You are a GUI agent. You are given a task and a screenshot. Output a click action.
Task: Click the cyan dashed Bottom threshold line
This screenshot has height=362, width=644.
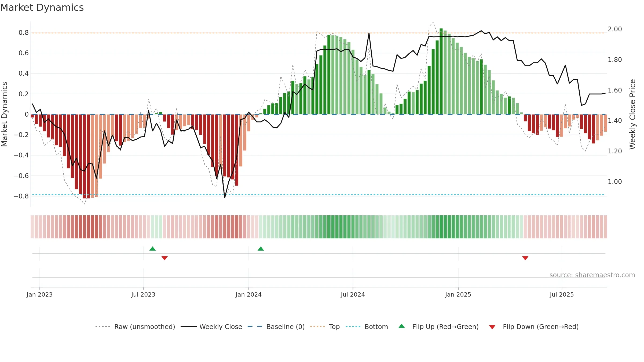point(318,194)
